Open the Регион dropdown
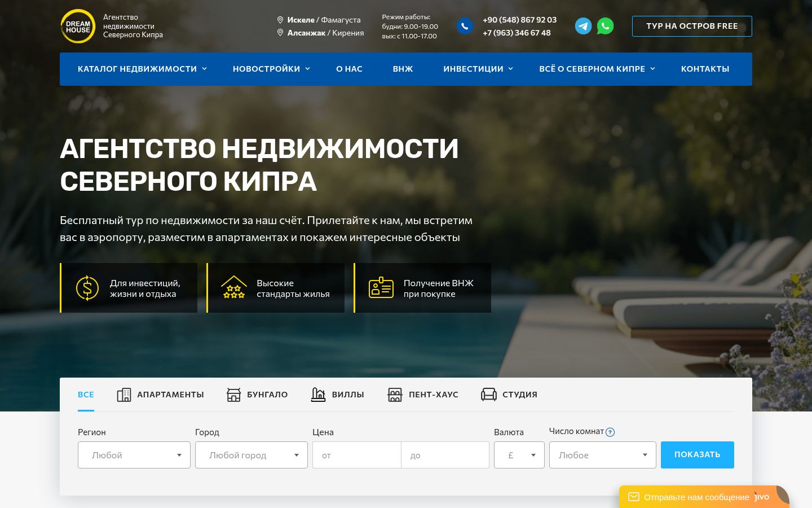This screenshot has width=812, height=508. tap(134, 455)
